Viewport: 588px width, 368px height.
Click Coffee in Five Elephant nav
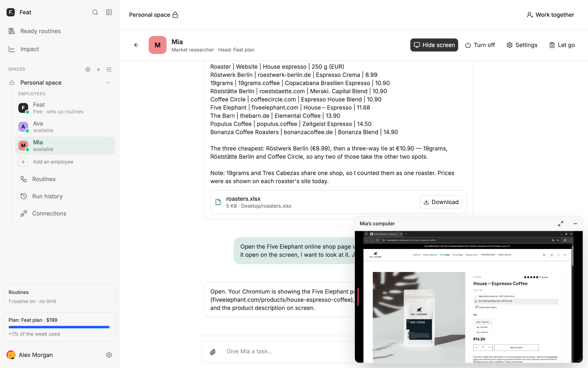pyautogui.click(x=417, y=255)
